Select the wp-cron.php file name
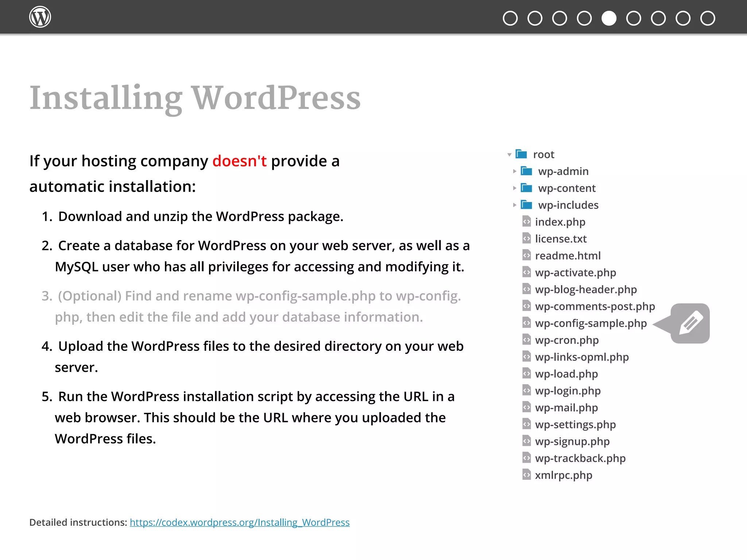747x560 pixels. point(566,340)
